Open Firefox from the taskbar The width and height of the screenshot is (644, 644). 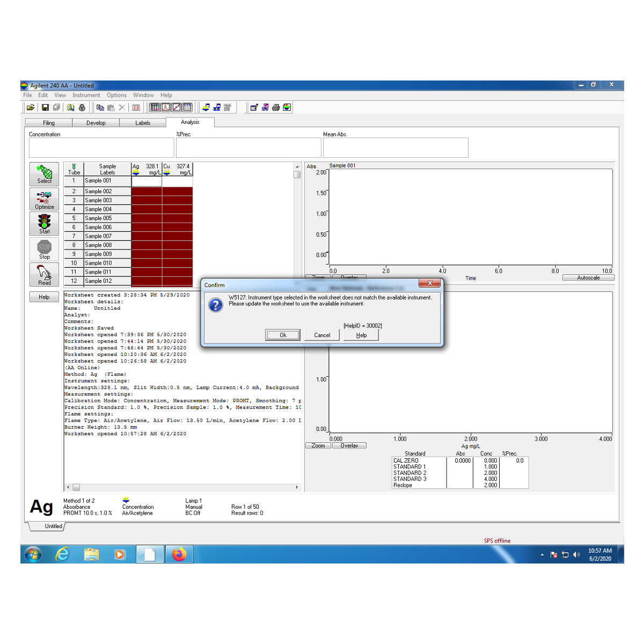(x=179, y=554)
